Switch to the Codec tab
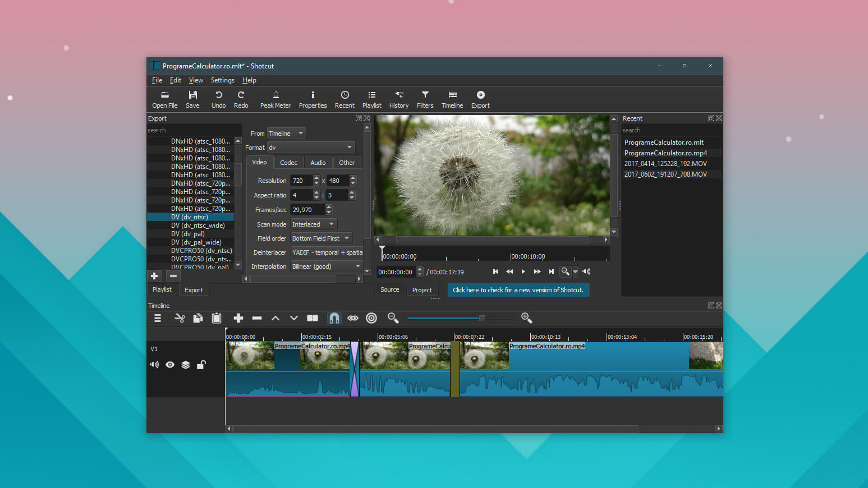The image size is (868, 488). [288, 163]
